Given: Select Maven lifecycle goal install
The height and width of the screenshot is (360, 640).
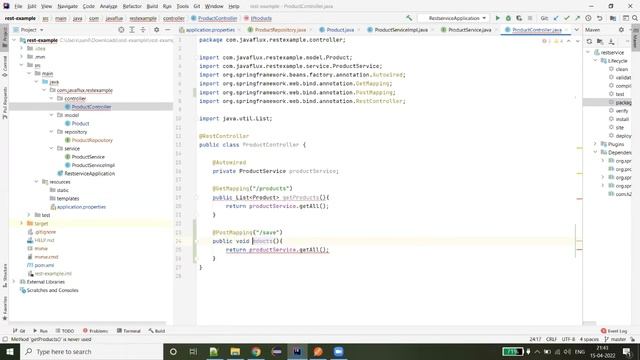Looking at the screenshot, I should point(622,119).
